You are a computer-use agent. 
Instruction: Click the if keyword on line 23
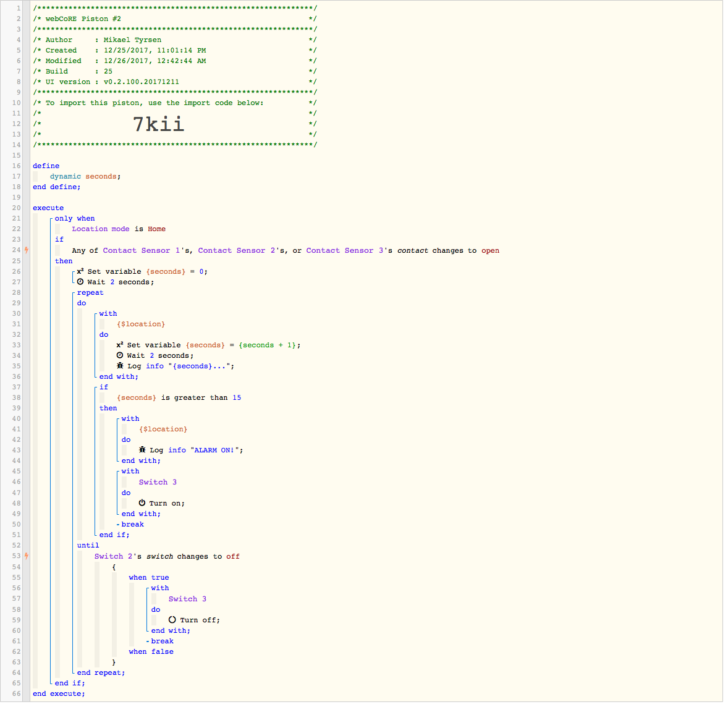coord(59,240)
